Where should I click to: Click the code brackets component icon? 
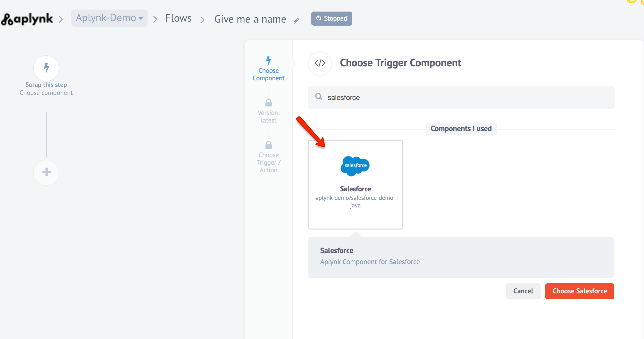[x=320, y=63]
